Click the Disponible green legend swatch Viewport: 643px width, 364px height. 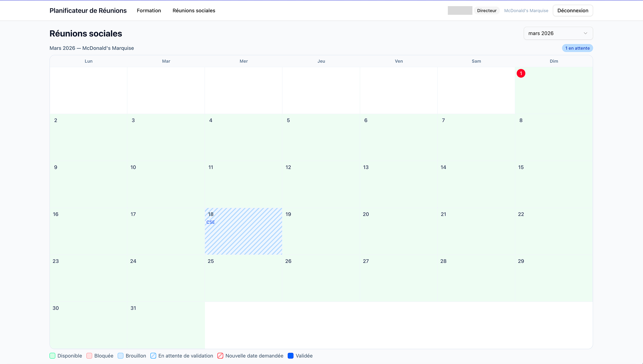52,356
